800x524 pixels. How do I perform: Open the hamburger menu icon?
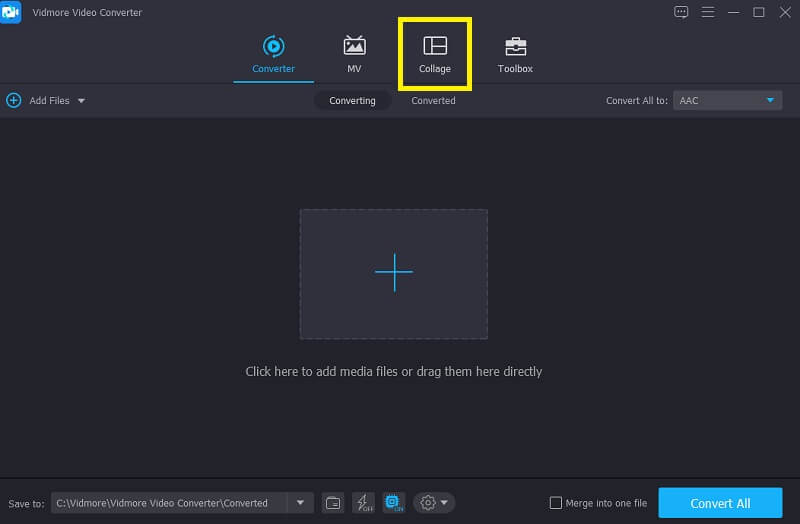pos(707,12)
